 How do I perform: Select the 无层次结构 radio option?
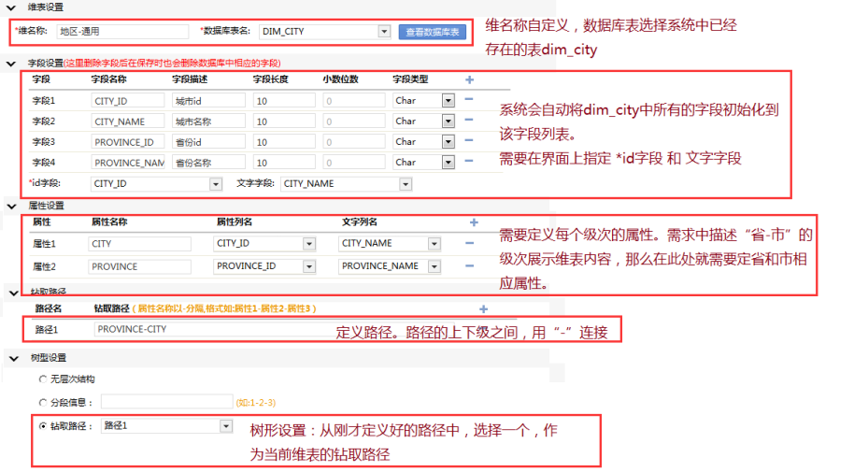[x=43, y=379]
